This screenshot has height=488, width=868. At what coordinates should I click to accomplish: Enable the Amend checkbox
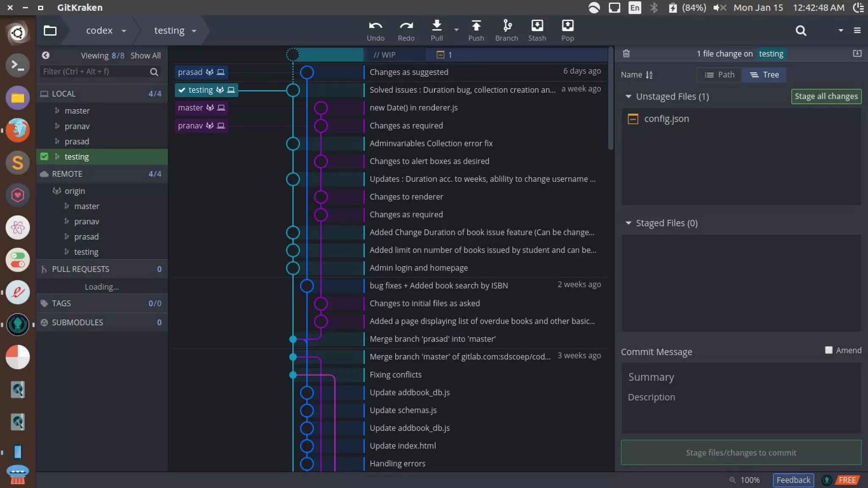coord(829,350)
